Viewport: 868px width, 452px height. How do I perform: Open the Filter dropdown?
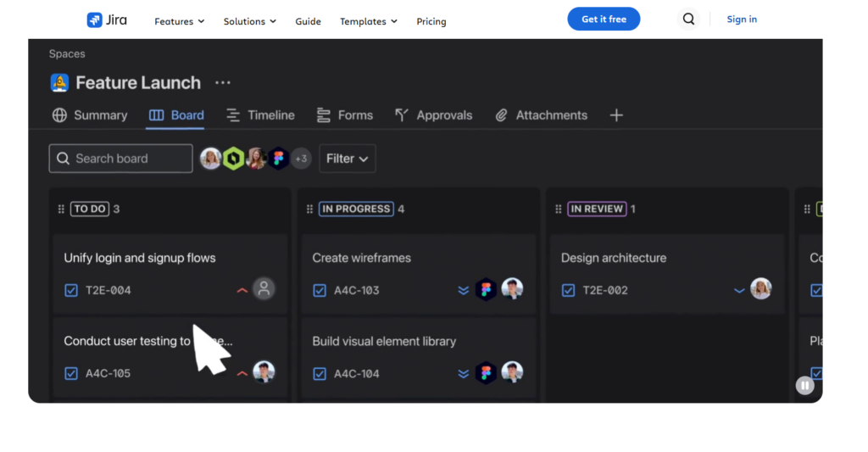click(347, 159)
